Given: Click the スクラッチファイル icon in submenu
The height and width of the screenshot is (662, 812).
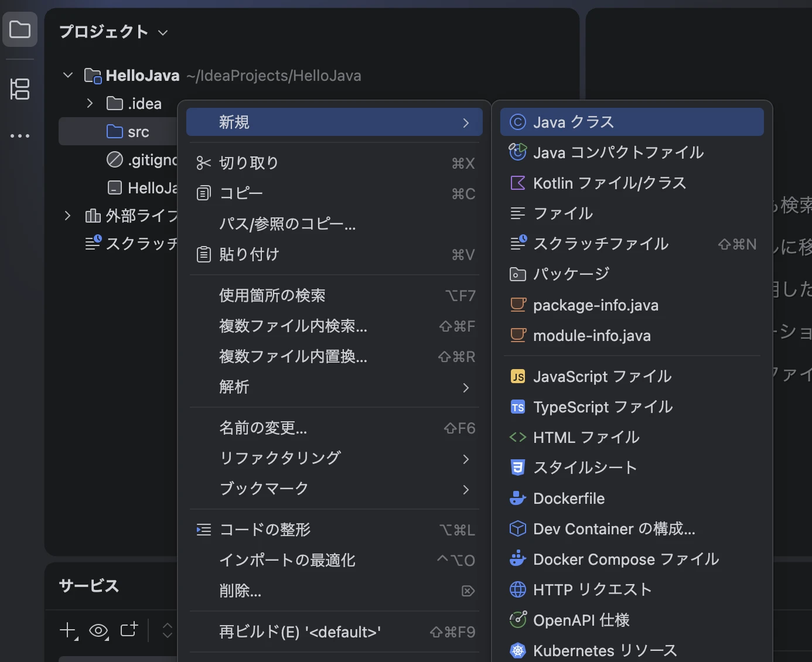Looking at the screenshot, I should click(x=518, y=243).
